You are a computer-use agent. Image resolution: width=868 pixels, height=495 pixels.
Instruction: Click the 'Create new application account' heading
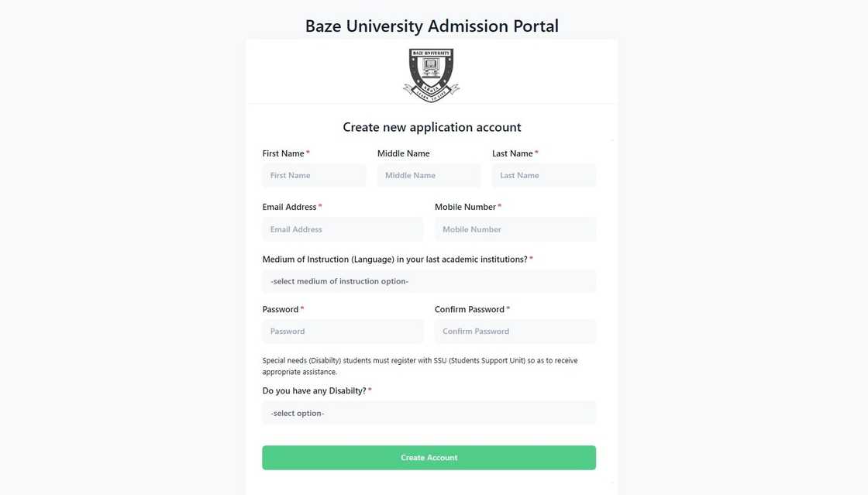[x=432, y=127]
